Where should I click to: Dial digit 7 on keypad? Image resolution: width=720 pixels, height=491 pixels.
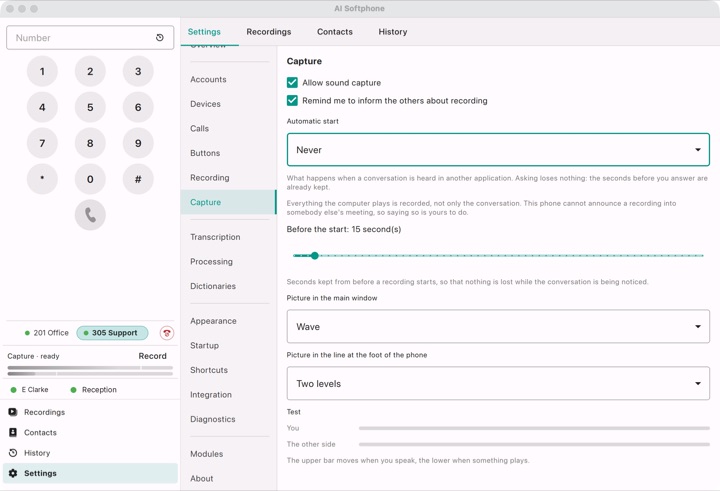[42, 143]
